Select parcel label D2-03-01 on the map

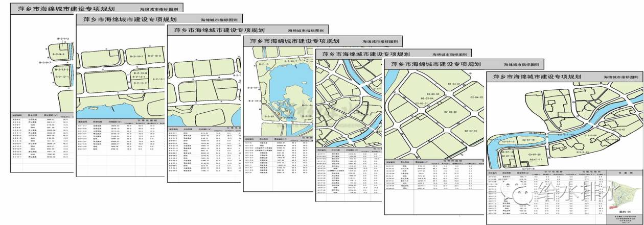422,104
